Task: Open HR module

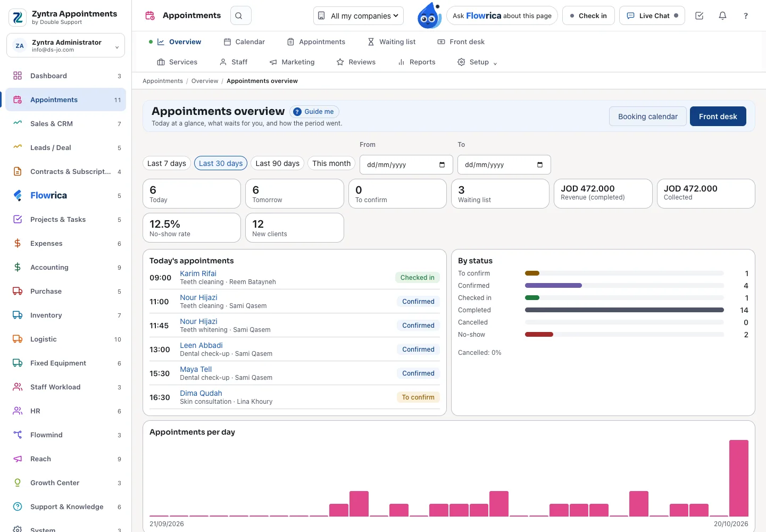Action: (x=66, y=411)
